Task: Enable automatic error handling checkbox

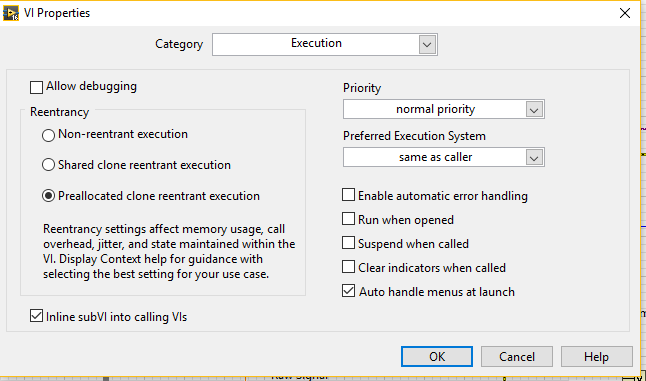Action: [x=349, y=195]
